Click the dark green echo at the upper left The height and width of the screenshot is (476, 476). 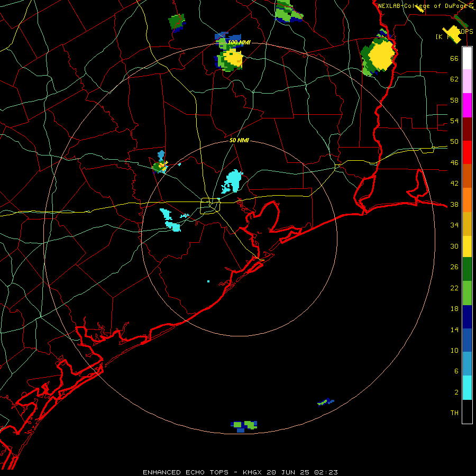pos(177,22)
